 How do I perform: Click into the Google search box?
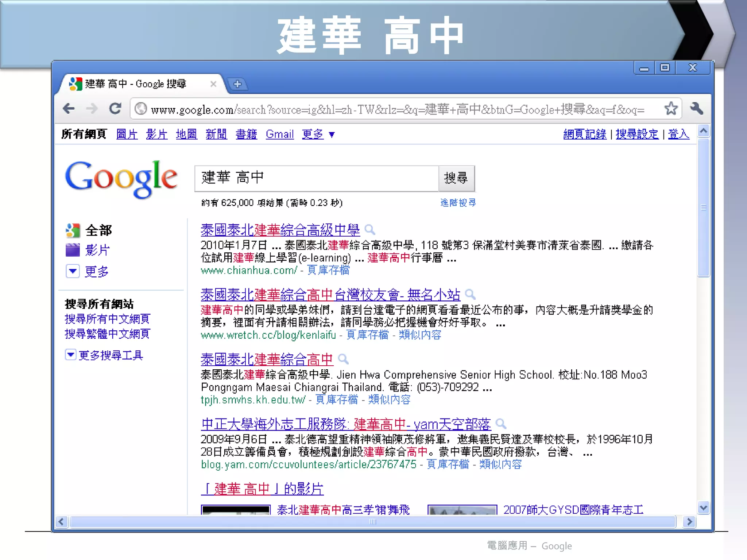pyautogui.click(x=317, y=178)
